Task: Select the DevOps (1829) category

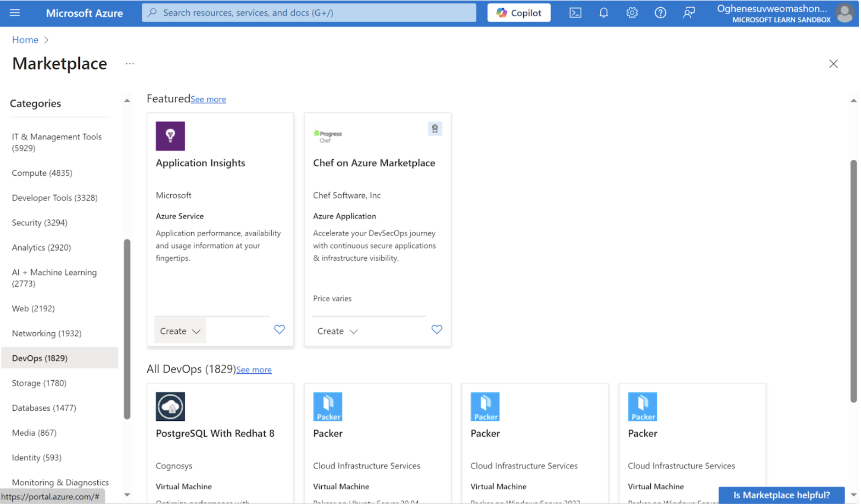Action: [60, 358]
